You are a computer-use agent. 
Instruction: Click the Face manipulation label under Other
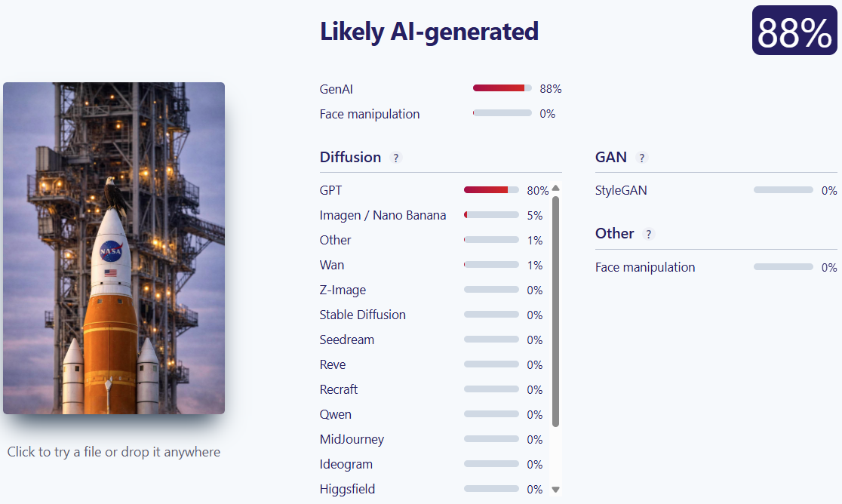point(645,267)
